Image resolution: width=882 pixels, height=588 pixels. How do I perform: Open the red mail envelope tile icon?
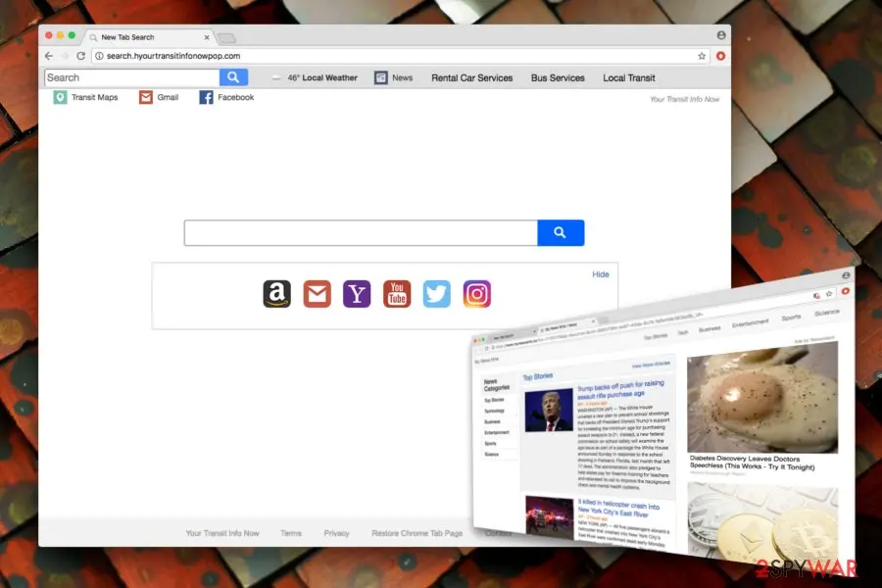pos(317,294)
